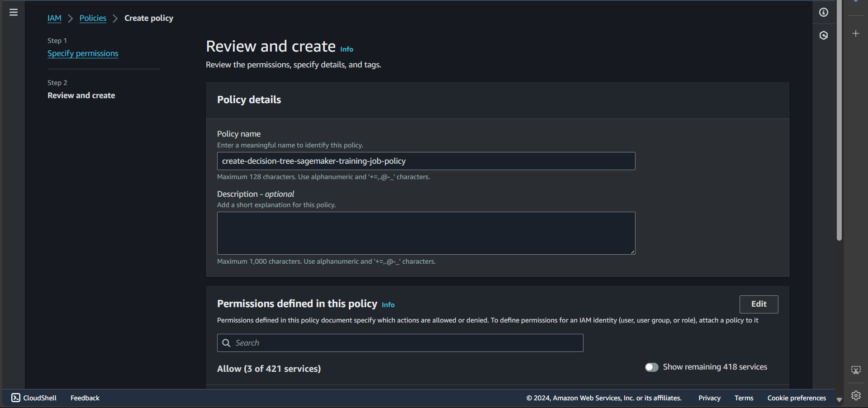Click the plus icon on the right edge

click(x=856, y=33)
